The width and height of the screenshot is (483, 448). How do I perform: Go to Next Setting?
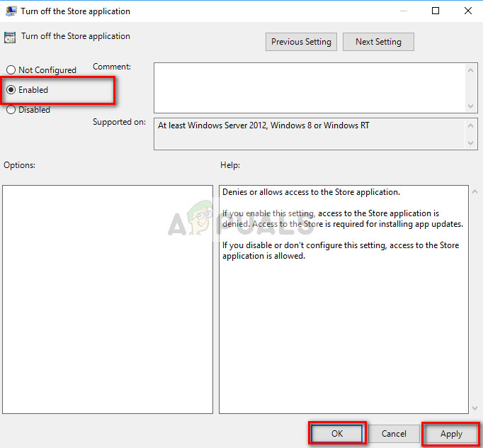[378, 42]
